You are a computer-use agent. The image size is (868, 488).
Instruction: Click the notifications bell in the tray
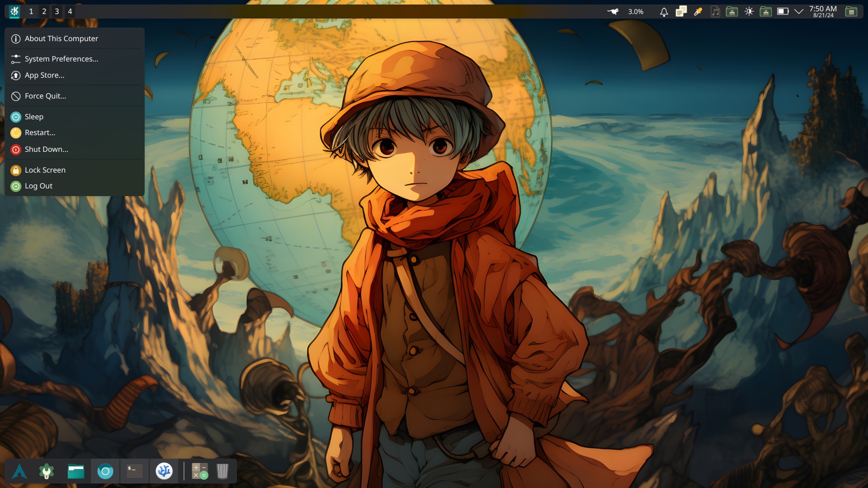(x=664, y=12)
